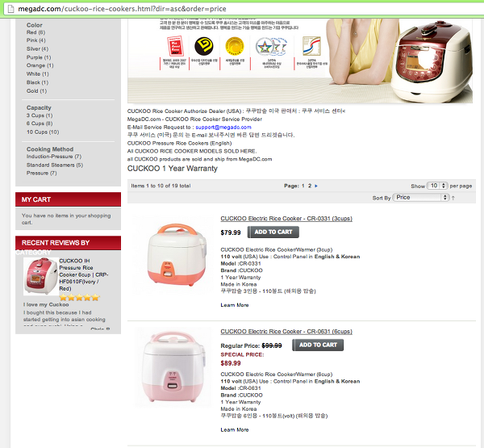Click Learn More under CR-0631 cooker

click(235, 429)
